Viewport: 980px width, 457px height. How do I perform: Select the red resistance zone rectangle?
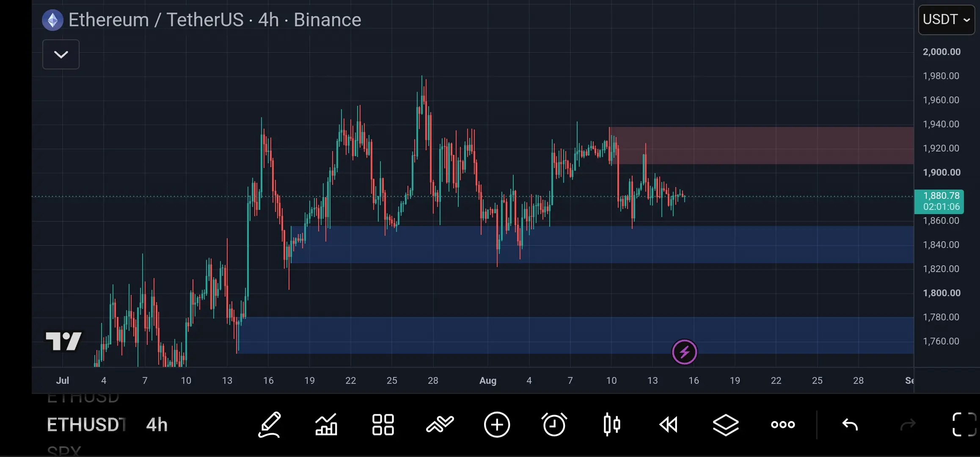click(762, 146)
